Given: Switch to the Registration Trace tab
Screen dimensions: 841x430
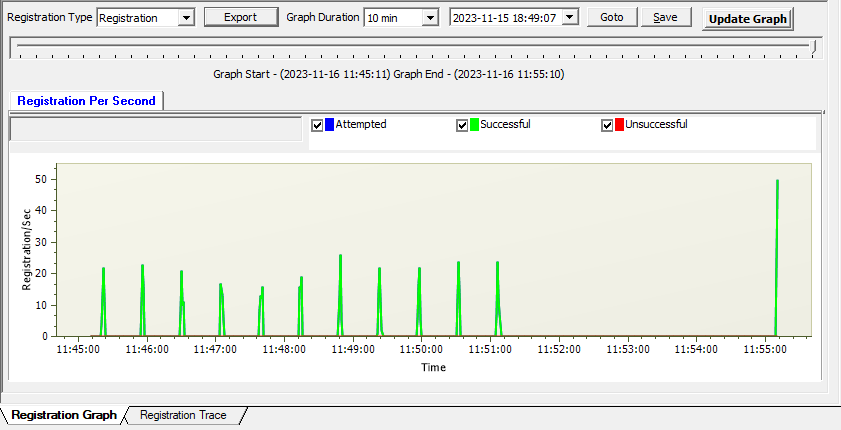Looking at the screenshot, I should [183, 415].
